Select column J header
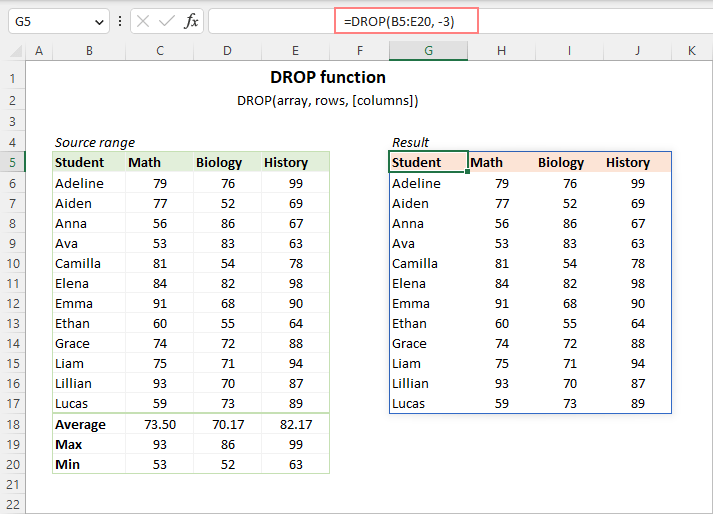Screen dimensions: 713x514 (x=638, y=50)
